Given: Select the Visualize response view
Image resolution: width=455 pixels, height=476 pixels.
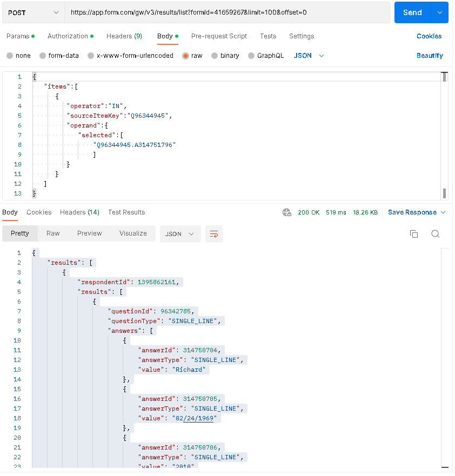Looking at the screenshot, I should (x=133, y=233).
